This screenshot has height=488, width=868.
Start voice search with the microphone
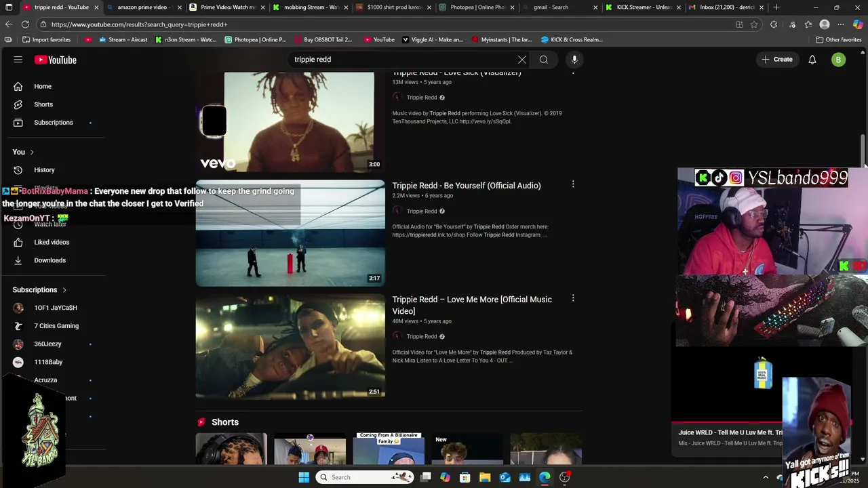point(574,60)
